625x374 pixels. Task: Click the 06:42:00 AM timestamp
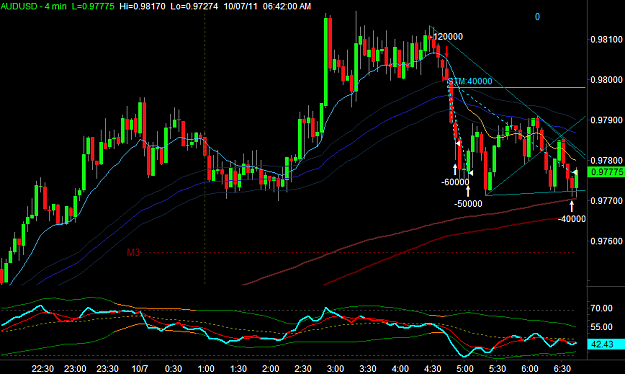(x=287, y=6)
